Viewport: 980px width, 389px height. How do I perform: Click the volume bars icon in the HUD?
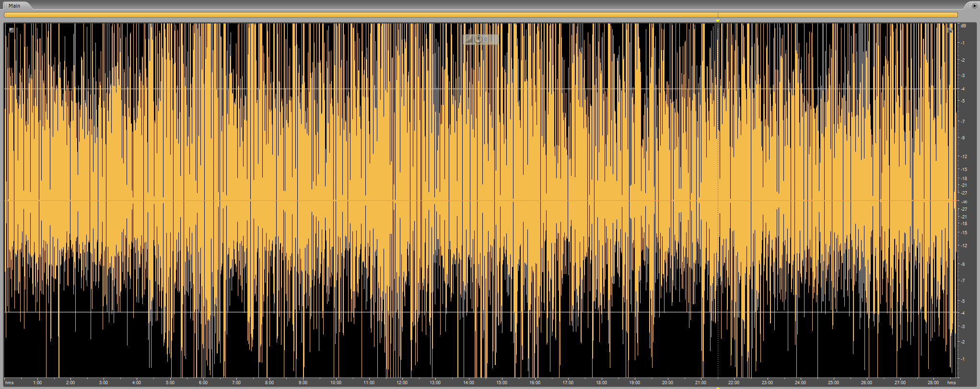click(469, 40)
